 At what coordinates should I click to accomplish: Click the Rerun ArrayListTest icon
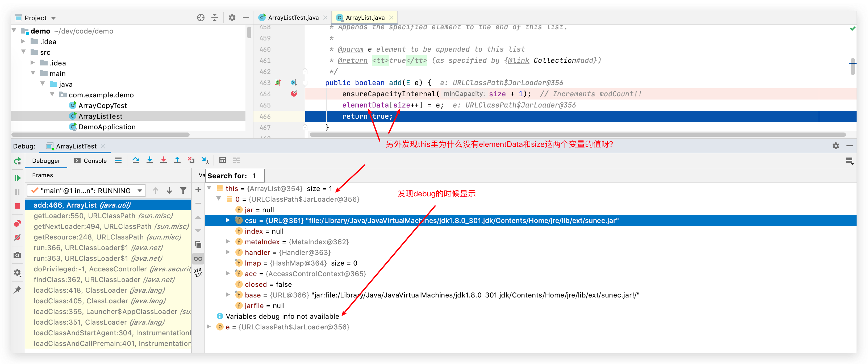pyautogui.click(x=18, y=161)
